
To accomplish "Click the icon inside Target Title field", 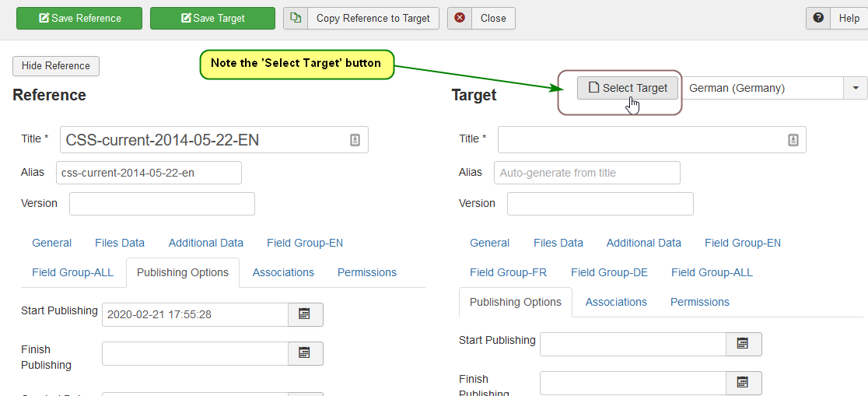I will [793, 140].
